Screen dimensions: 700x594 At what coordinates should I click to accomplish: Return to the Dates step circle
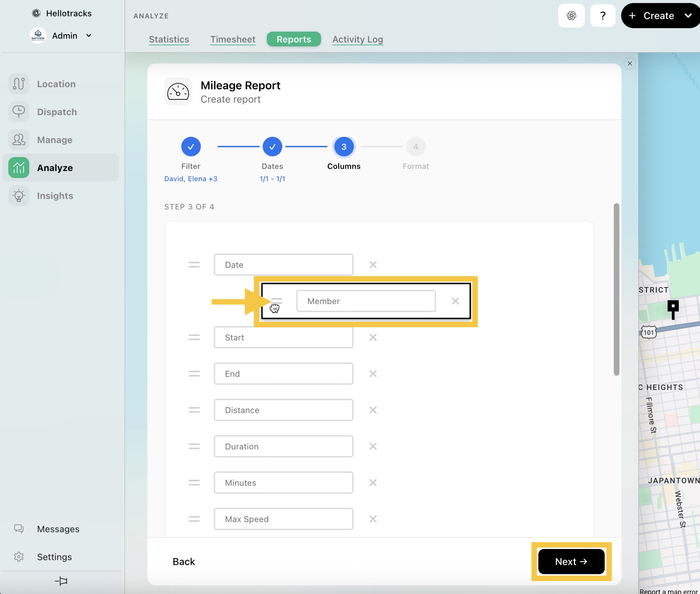point(272,147)
